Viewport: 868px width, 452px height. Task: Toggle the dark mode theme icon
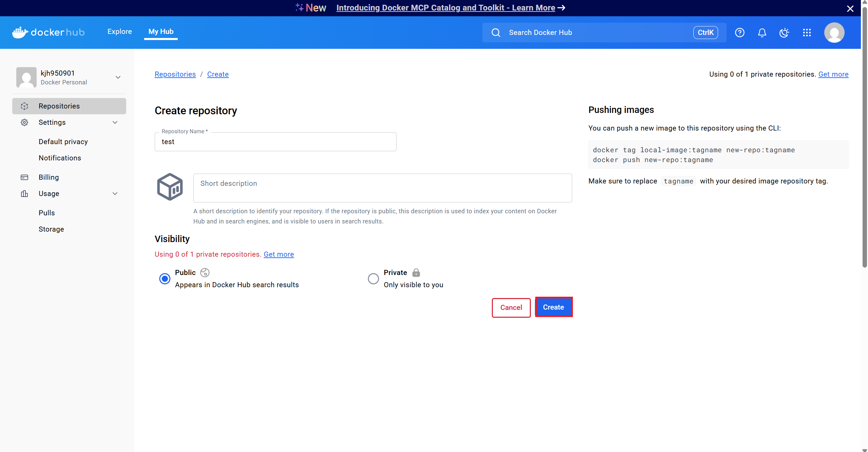pyautogui.click(x=784, y=33)
